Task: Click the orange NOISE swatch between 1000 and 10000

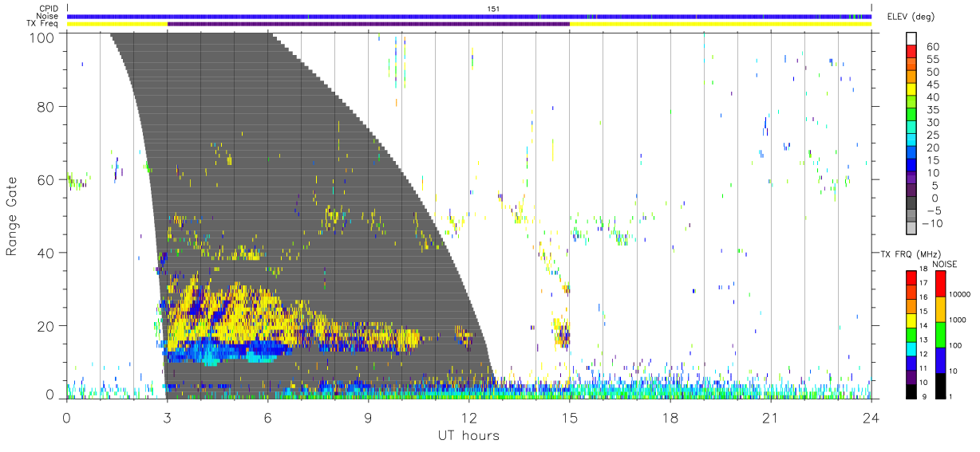Action: click(x=940, y=309)
